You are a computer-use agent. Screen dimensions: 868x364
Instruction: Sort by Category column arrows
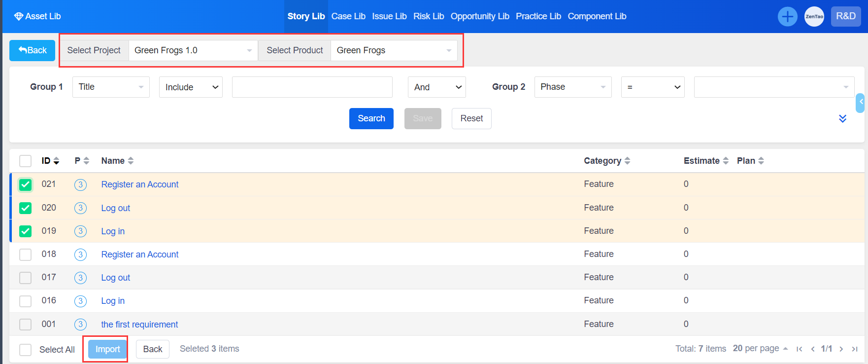click(627, 161)
